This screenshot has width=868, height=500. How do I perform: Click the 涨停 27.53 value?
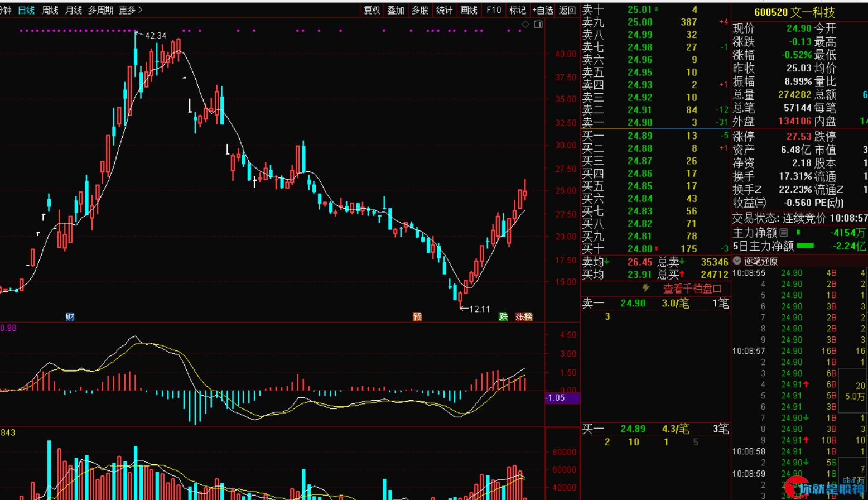tap(799, 137)
